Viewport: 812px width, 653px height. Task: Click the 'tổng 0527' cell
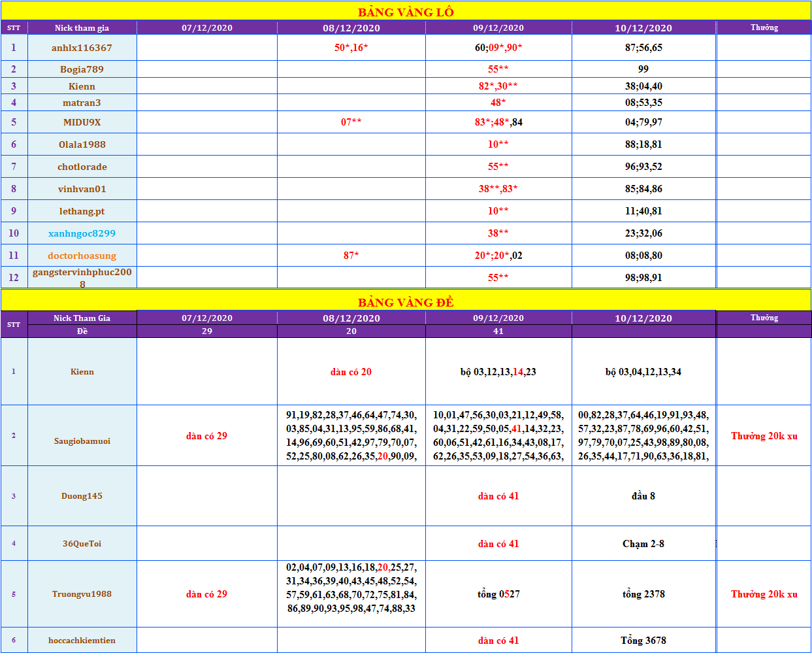pyautogui.click(x=498, y=594)
